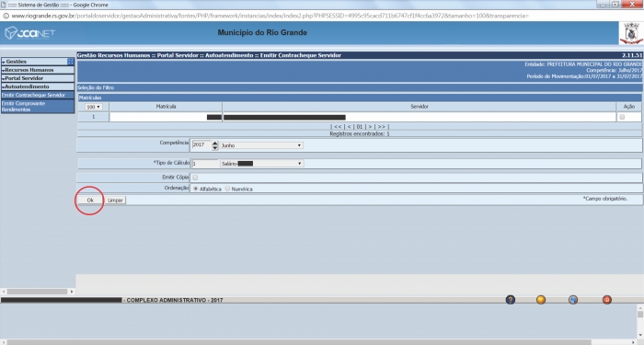The image size is (644, 345).
Task: Click the red power exit icon
Action: (x=606, y=300)
